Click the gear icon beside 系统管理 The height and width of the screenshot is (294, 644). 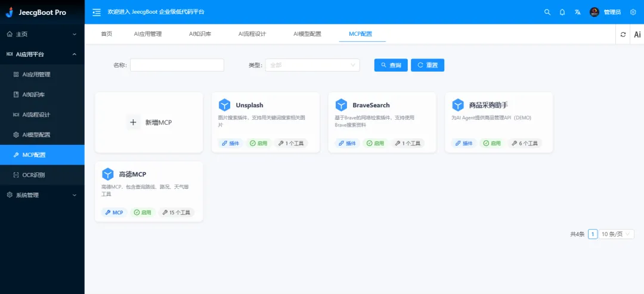point(10,195)
